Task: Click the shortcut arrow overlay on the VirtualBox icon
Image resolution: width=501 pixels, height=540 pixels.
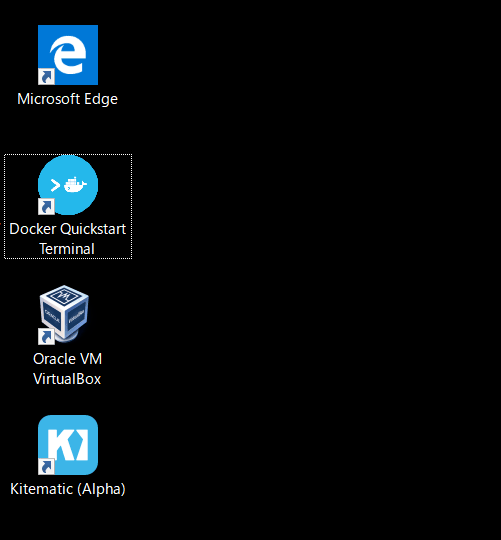Action: pos(46,336)
